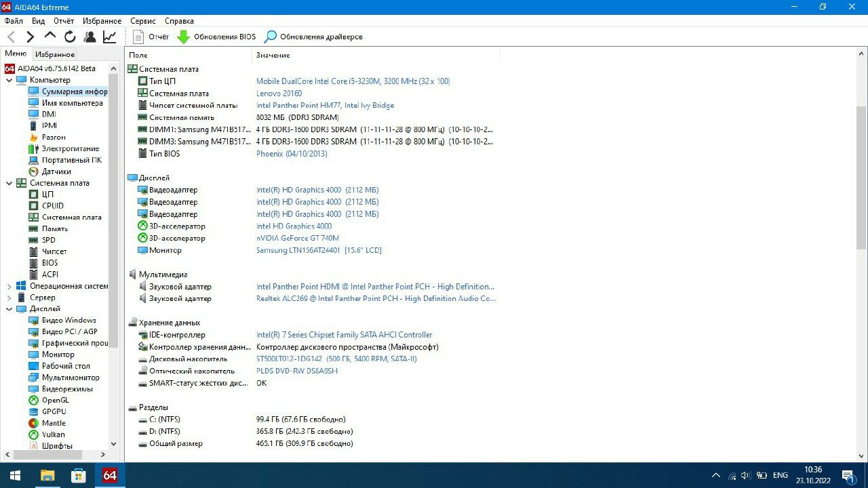Open Видео PCI / AGP in the tree
Screen dimensions: 868x488
click(x=63, y=331)
